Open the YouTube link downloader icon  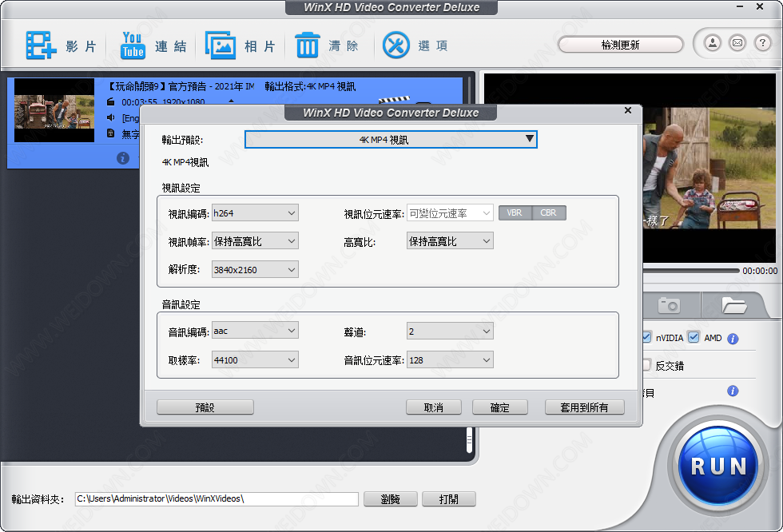133,46
